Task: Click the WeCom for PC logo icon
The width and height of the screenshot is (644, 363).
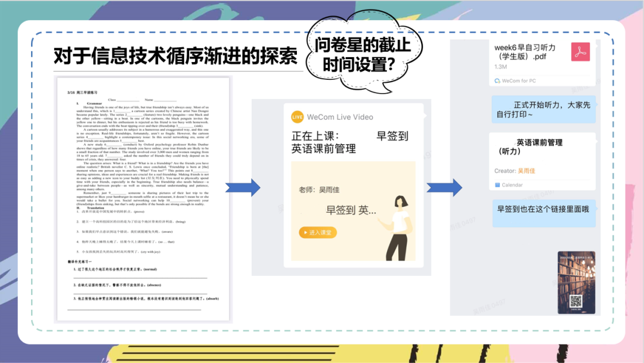Action: (497, 81)
